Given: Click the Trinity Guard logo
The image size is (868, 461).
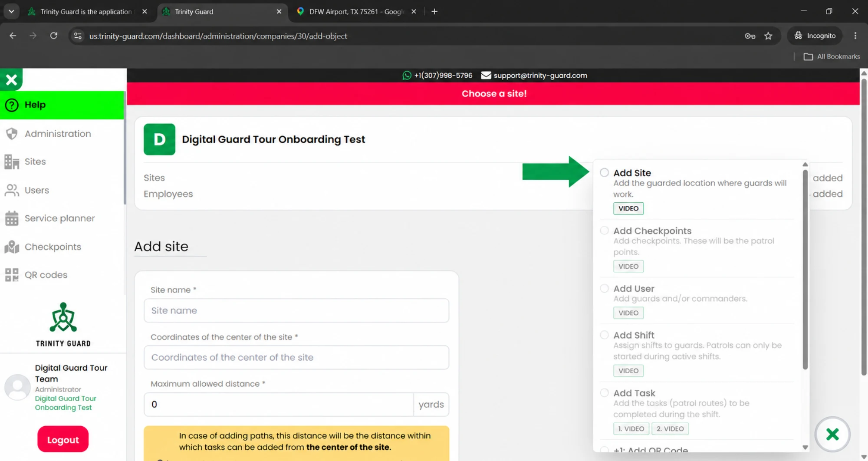Looking at the screenshot, I should pyautogui.click(x=63, y=324).
